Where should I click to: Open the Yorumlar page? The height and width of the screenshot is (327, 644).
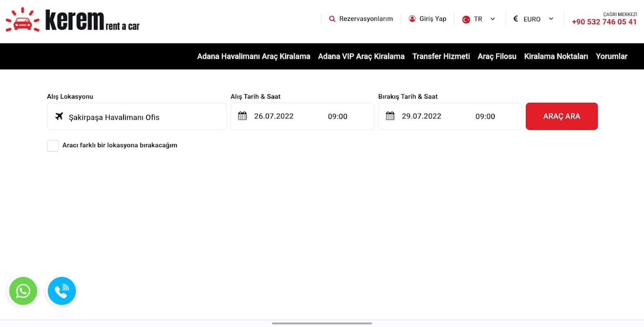612,56
